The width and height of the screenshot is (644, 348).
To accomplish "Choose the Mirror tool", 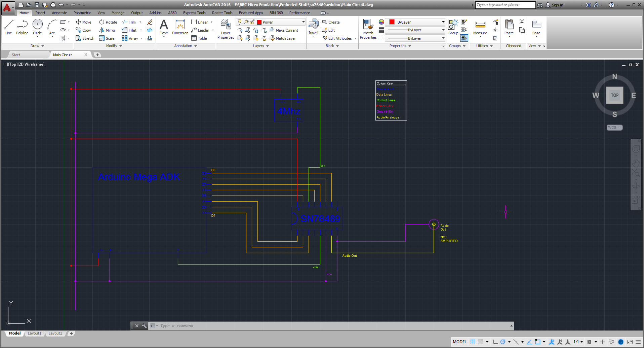I will [x=107, y=30].
